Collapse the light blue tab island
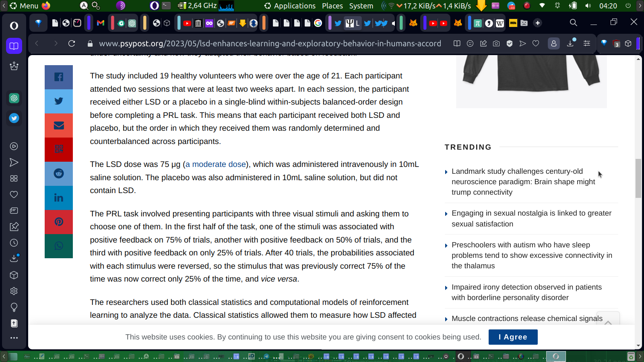Screen dimensions: 644x362 point(179,23)
